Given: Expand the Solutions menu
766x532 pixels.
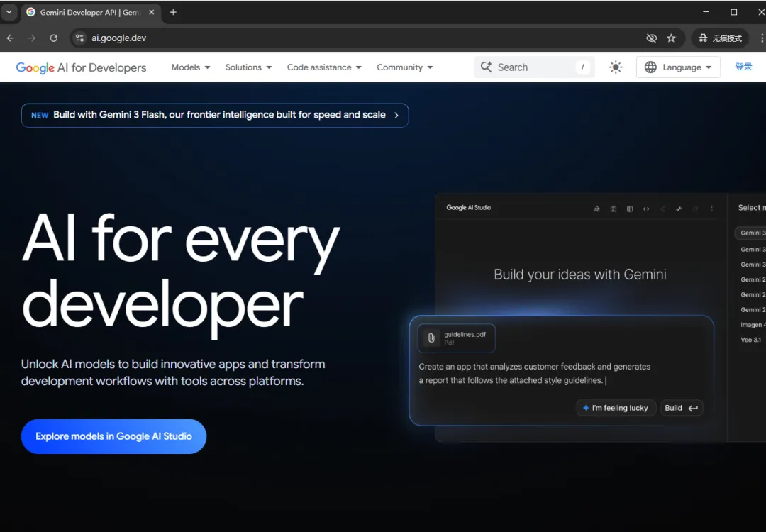Looking at the screenshot, I should coord(248,67).
